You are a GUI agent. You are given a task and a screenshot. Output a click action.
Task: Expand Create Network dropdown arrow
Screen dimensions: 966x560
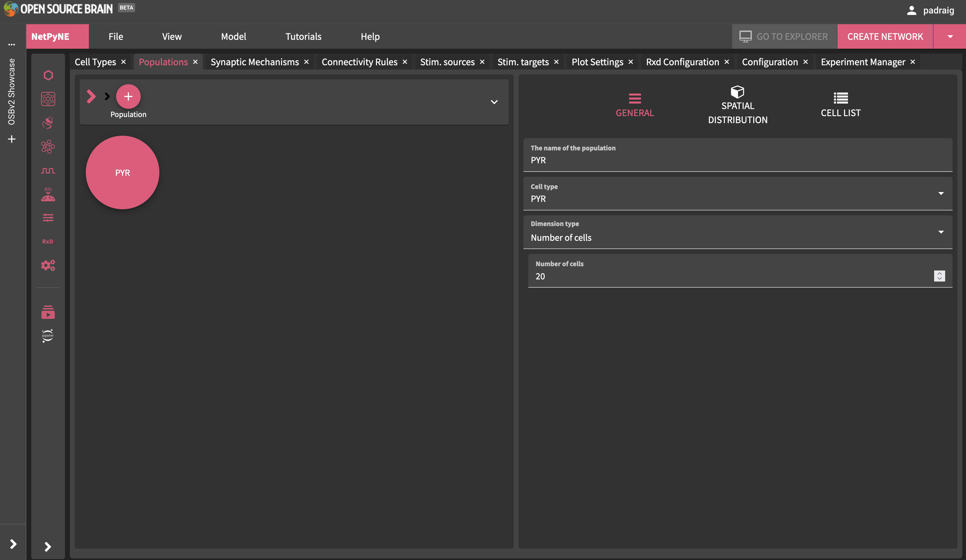[950, 36]
